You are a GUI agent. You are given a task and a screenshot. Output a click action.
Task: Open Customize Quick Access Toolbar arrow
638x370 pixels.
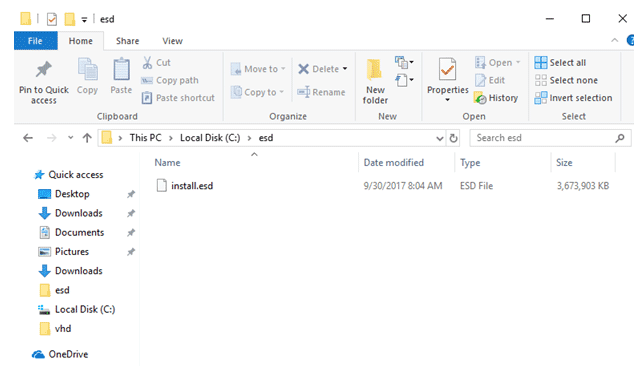click(x=84, y=19)
